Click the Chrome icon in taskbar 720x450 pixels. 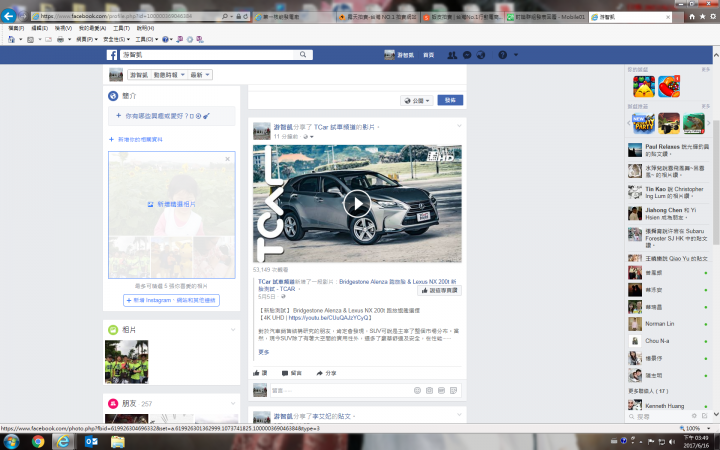click(38, 442)
